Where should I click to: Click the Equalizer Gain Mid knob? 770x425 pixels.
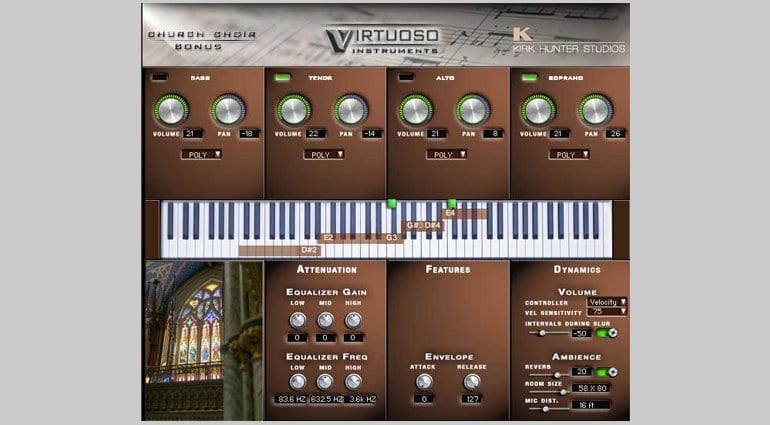(x=325, y=320)
